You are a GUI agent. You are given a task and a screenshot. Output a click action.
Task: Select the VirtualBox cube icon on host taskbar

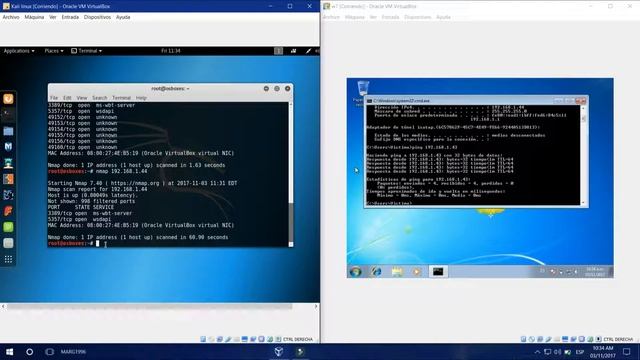coord(279,352)
